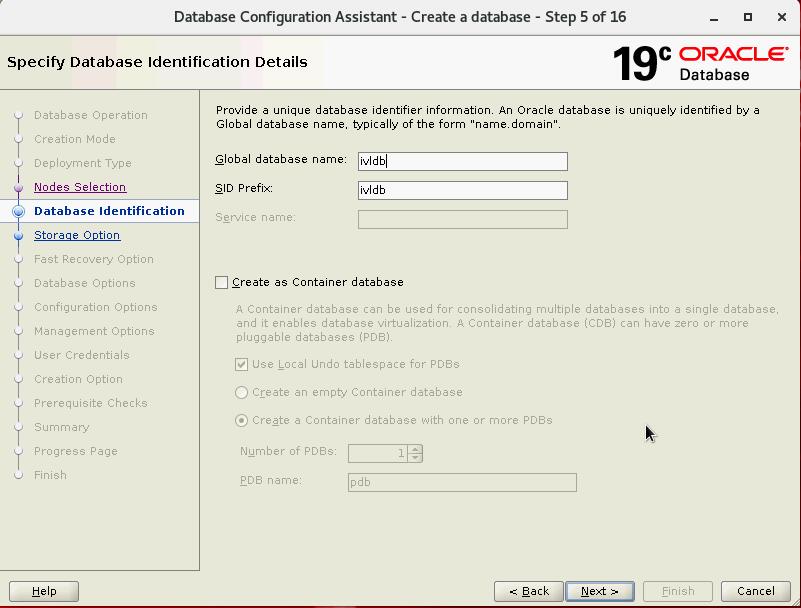This screenshot has width=801, height=608.
Task: Click the PDB name text field
Action: coord(462,482)
